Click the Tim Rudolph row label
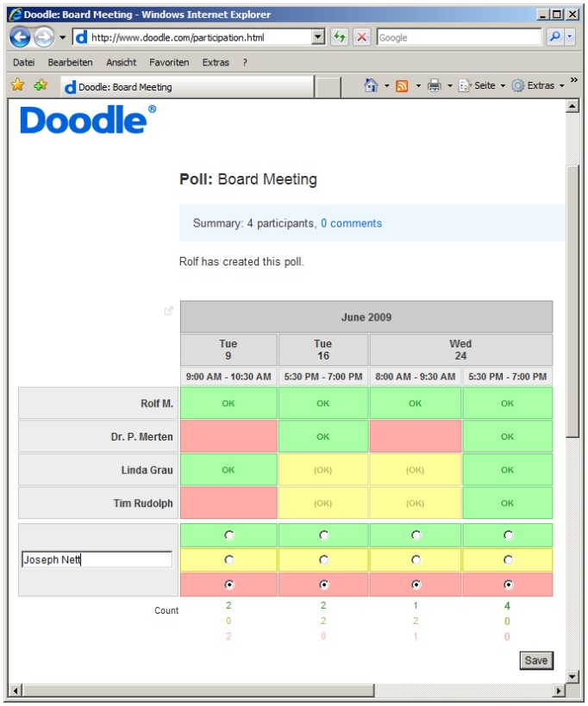The height and width of the screenshot is (706, 588). tap(98, 503)
